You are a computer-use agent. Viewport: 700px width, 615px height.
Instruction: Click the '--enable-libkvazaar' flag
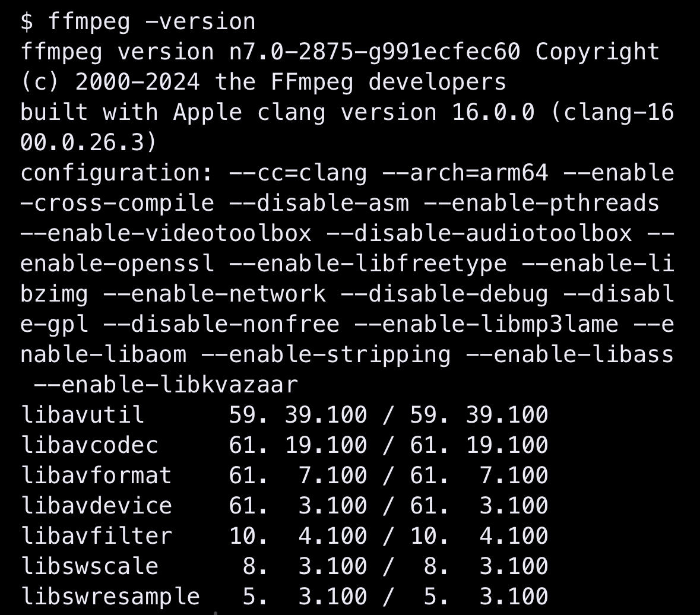pyautogui.click(x=166, y=385)
